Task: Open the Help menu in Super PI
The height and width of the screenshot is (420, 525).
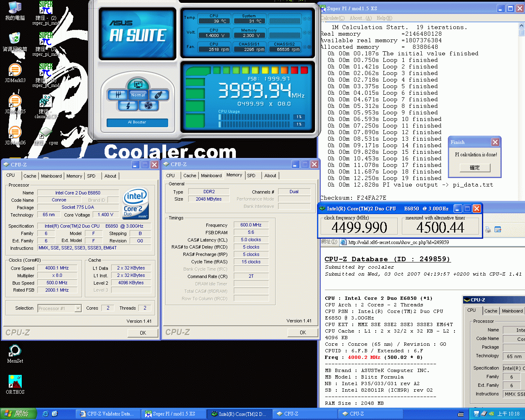Action: click(384, 18)
